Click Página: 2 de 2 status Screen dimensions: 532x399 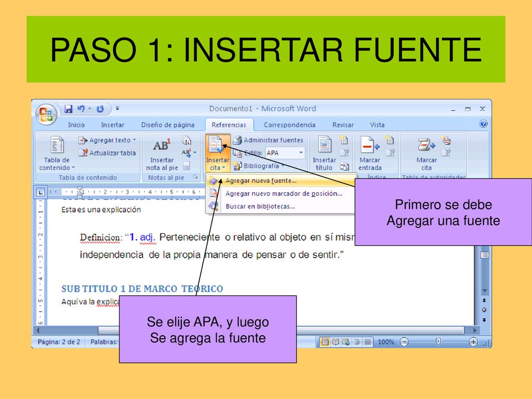click(59, 342)
